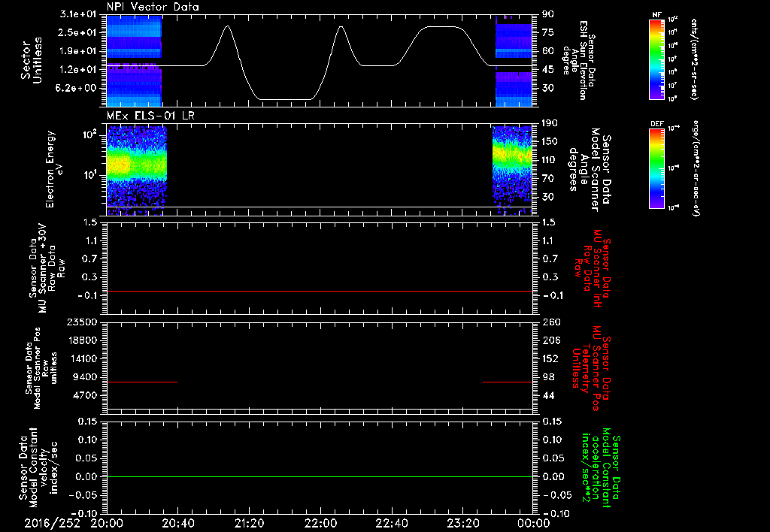Click the "20:00" time axis label
The height and width of the screenshot is (532, 770).
click(x=107, y=523)
